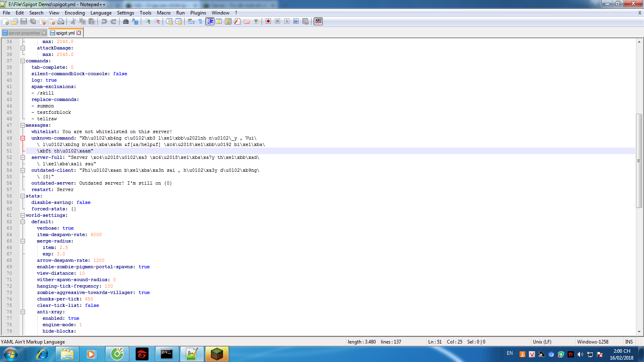Collapse the merge-radius fold marker
The image size is (644, 362).
click(23, 241)
